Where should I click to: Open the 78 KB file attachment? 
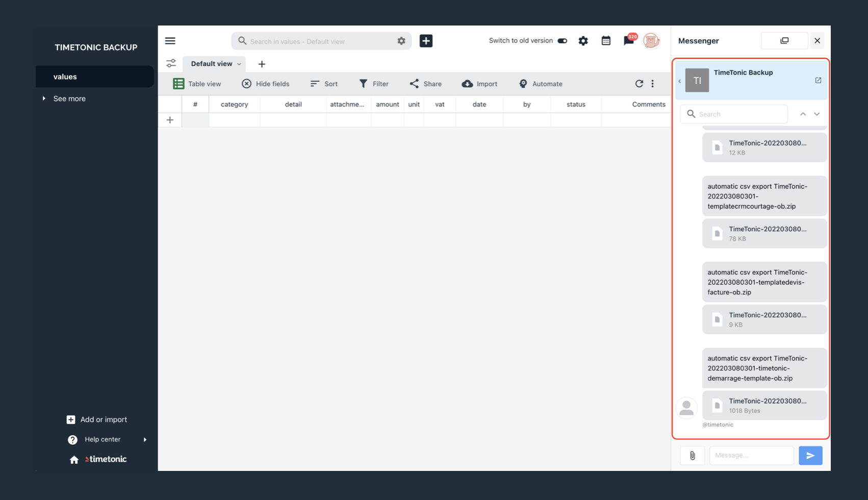[x=764, y=234]
